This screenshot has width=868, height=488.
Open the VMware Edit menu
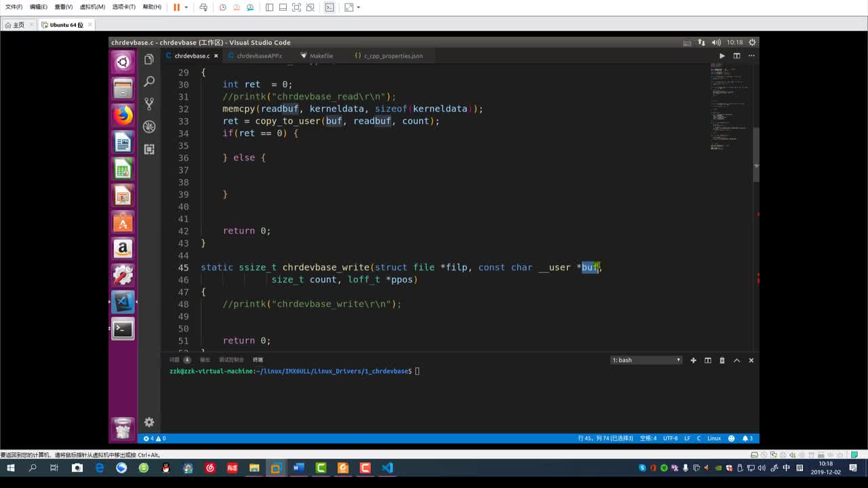(39, 7)
